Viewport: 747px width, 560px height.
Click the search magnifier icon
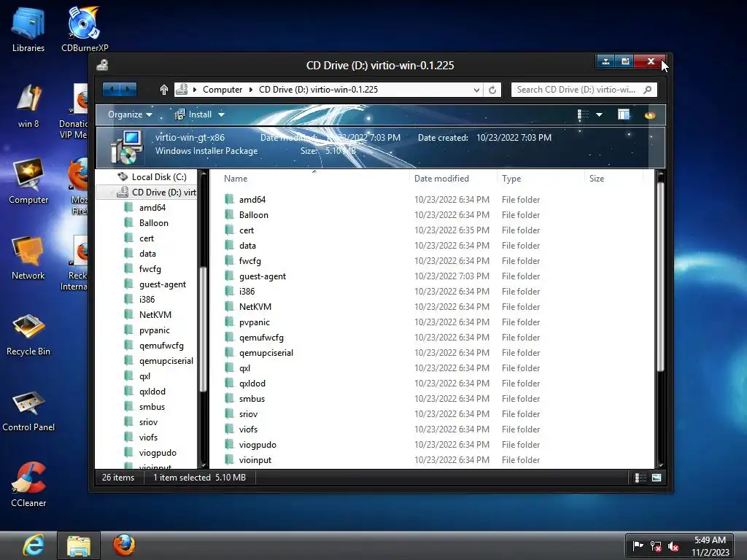click(647, 90)
